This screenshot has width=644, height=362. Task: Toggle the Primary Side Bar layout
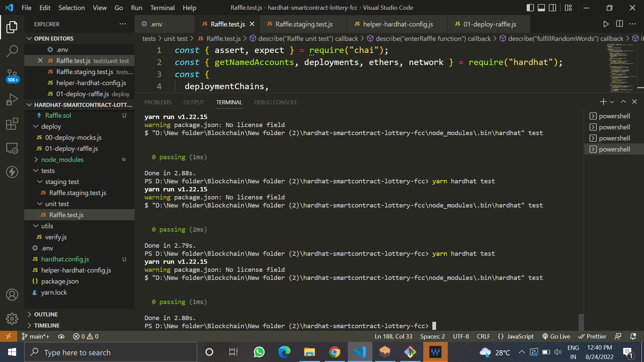[530, 8]
